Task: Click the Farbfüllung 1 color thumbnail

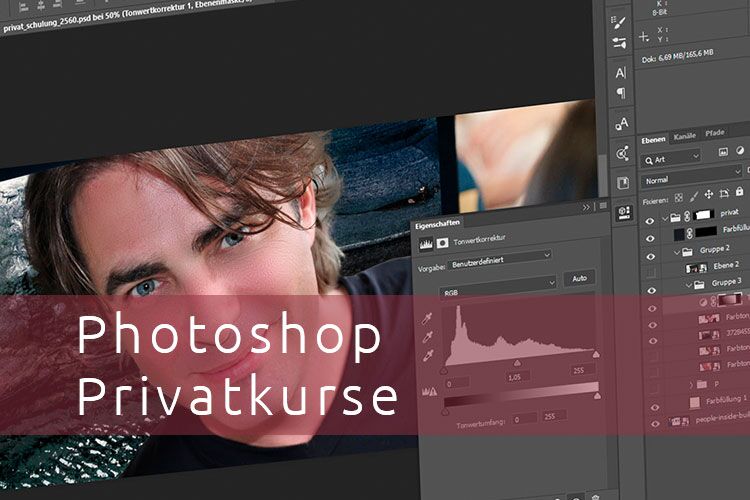Action: click(x=695, y=403)
